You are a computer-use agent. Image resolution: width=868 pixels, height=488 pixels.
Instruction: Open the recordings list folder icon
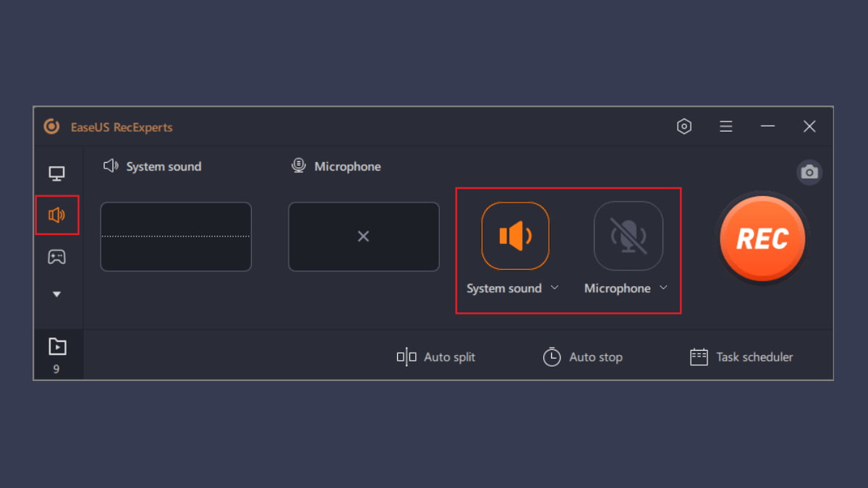(x=57, y=347)
